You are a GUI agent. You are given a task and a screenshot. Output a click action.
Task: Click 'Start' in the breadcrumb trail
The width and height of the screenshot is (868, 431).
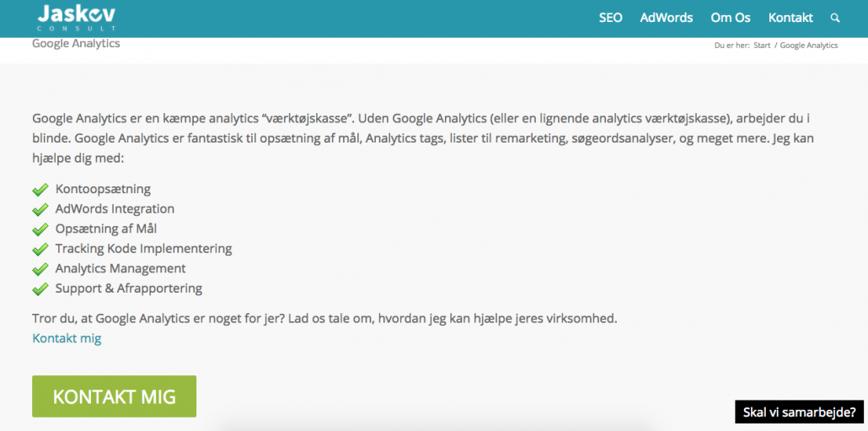pos(762,46)
